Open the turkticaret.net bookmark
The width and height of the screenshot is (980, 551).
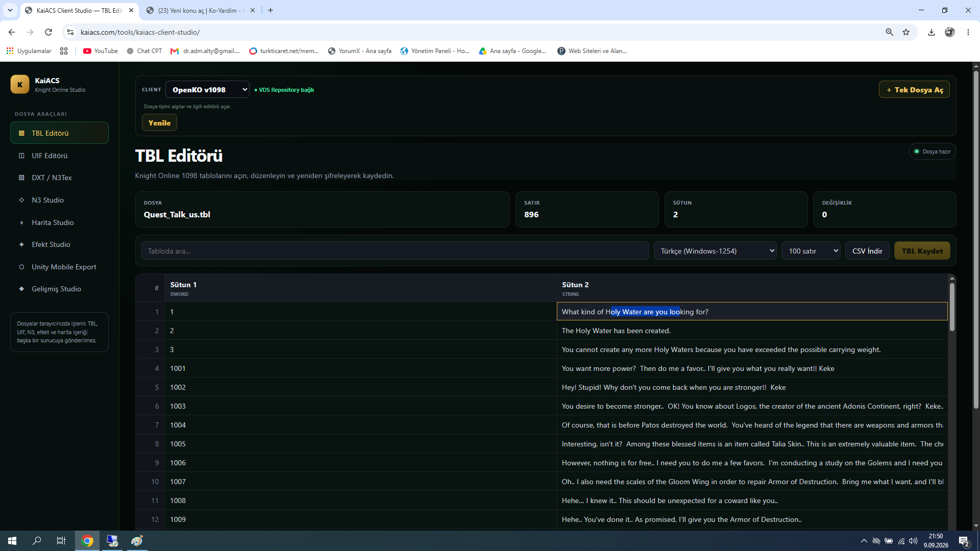tap(284, 51)
